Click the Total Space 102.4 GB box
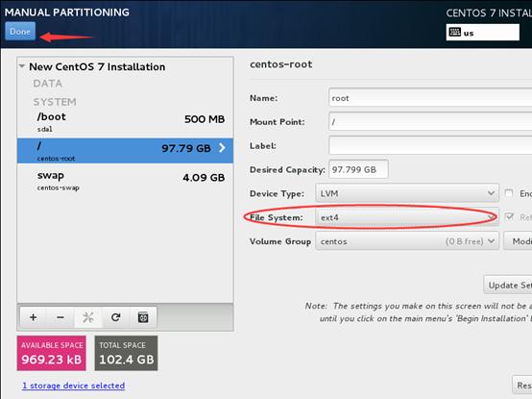This screenshot has width=532, height=399. pos(126,353)
